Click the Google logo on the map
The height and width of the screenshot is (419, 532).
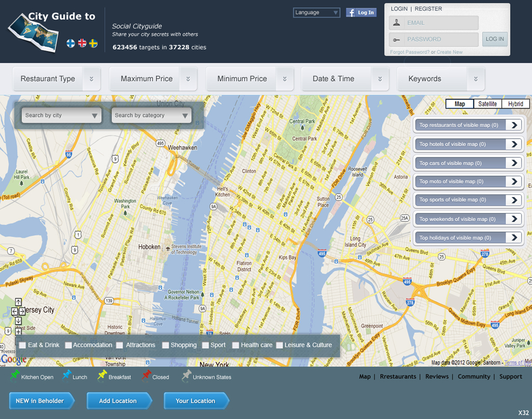(14, 359)
